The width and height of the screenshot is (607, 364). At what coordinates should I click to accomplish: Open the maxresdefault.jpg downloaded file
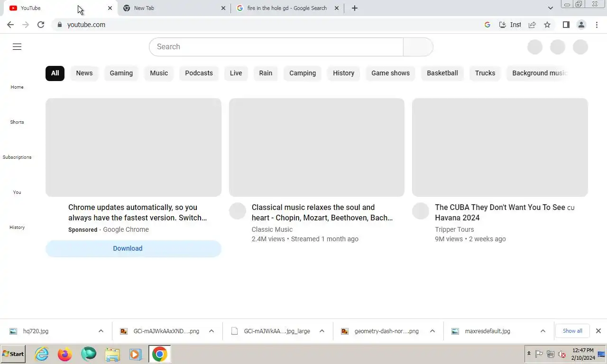(487, 331)
